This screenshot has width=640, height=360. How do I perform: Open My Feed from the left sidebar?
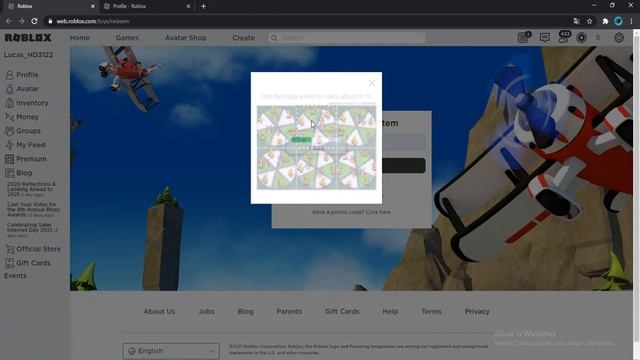[25, 145]
